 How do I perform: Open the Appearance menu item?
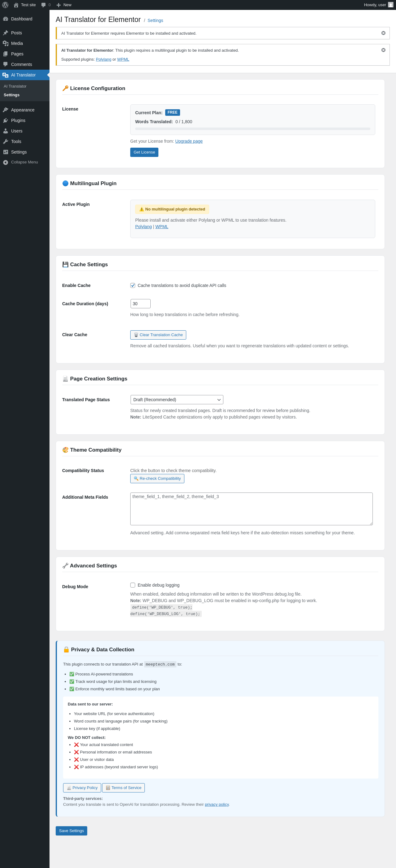click(23, 110)
